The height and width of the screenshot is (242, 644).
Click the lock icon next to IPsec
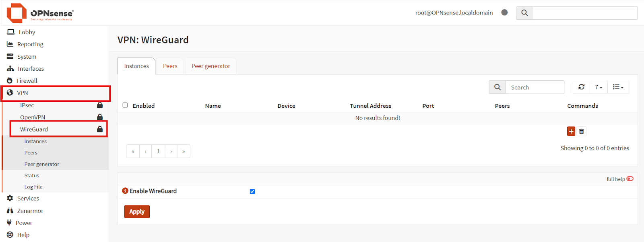[x=100, y=105]
